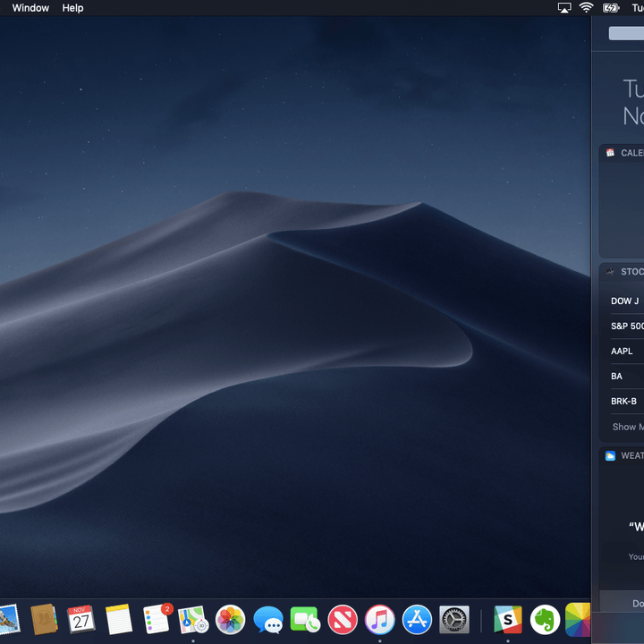Image resolution: width=644 pixels, height=644 pixels.
Task: Open Evernote elephant icon in Dock
Action: click(545, 619)
